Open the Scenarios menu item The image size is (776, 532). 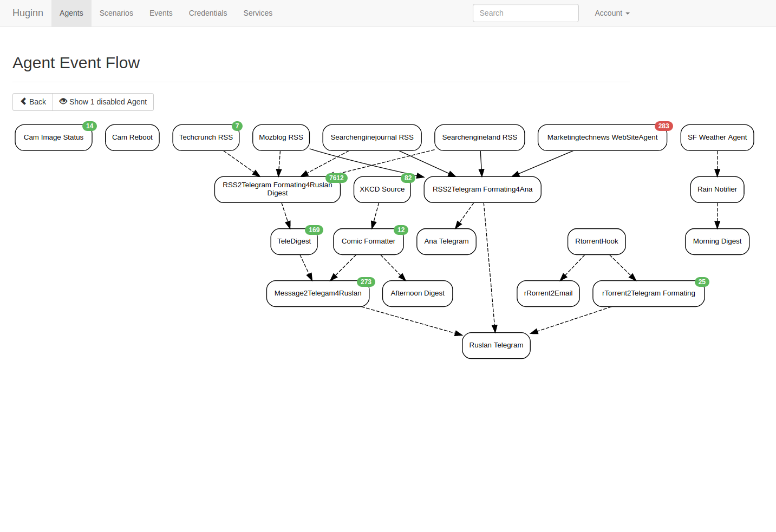tap(116, 13)
